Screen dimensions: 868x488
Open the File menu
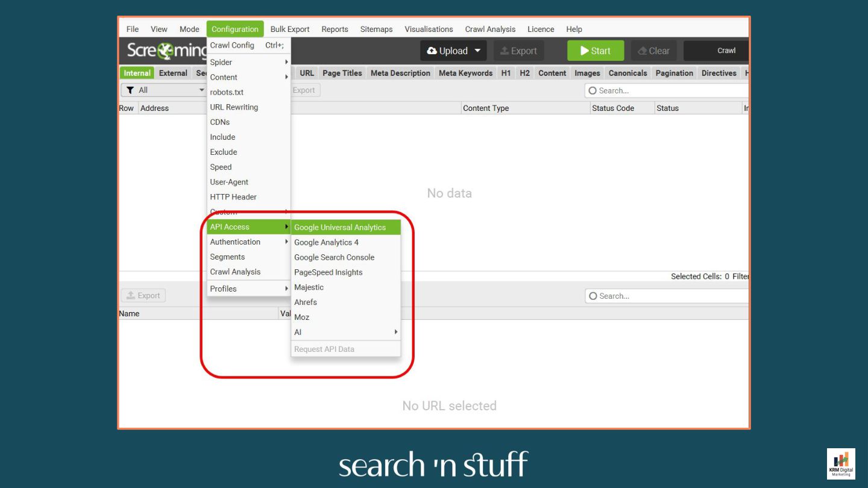[x=133, y=29]
